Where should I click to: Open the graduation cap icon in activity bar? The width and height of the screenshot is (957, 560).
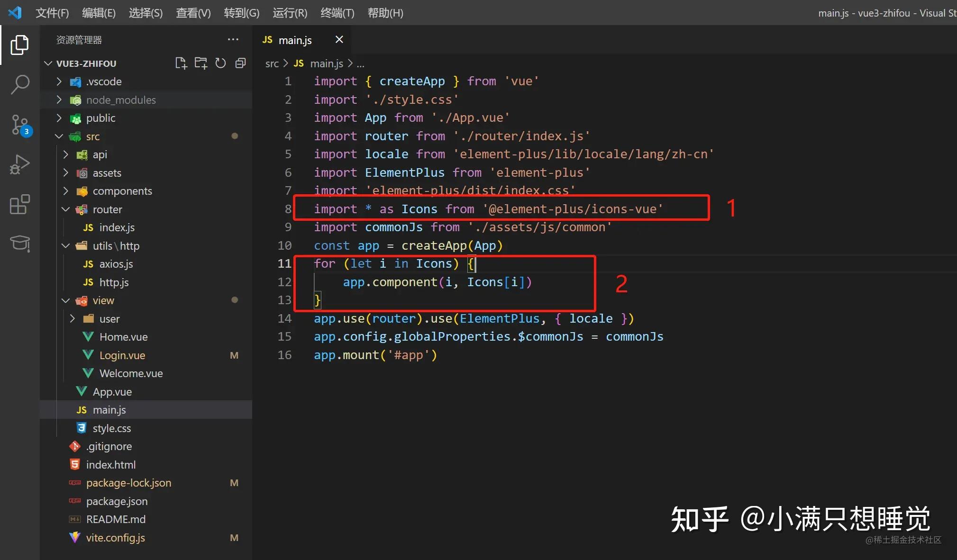point(19,243)
